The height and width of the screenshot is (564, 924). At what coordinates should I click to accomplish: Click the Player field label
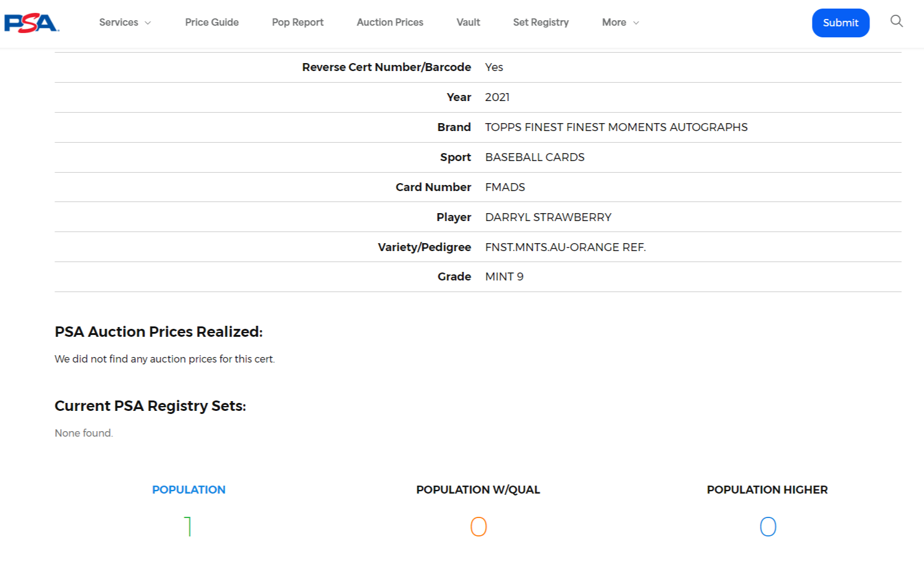tap(454, 217)
